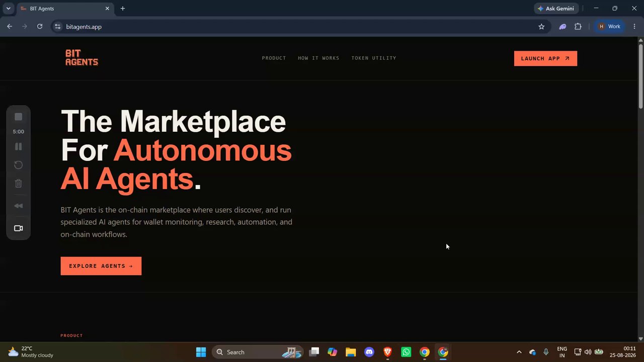644x362 pixels.
Task: Click the 5:00 recording timer
Action: [x=19, y=132]
